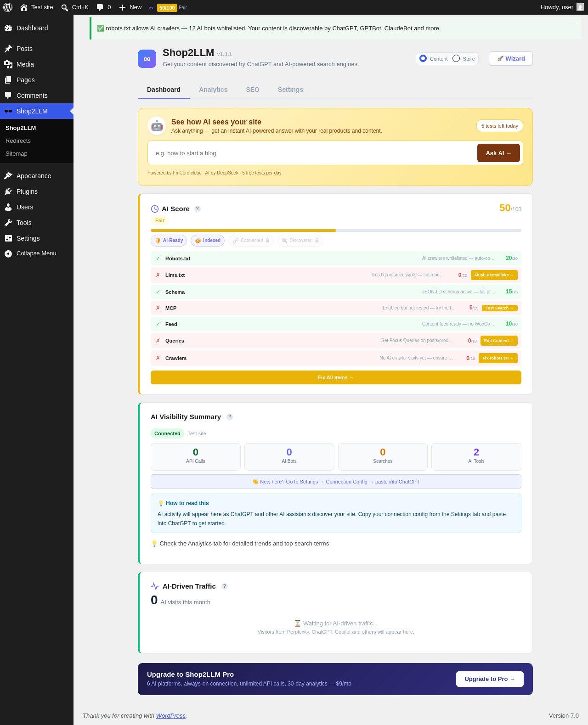588x725 pixels.
Task: Switch to the SEO tab
Action: (x=253, y=90)
